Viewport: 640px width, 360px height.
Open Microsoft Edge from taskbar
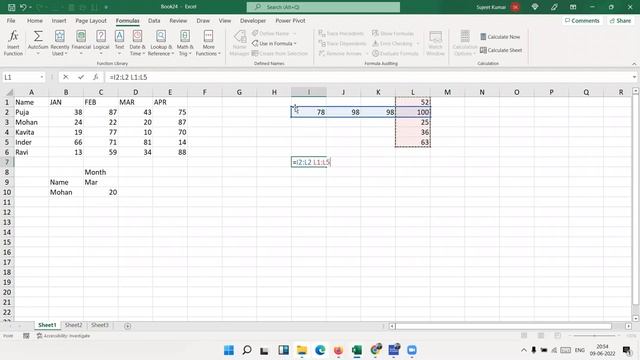tap(320, 350)
